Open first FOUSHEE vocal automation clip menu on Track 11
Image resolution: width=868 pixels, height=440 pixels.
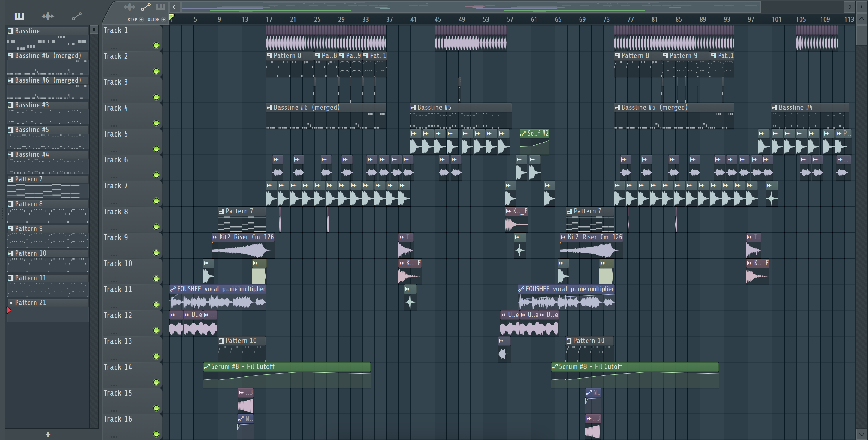pyautogui.click(x=173, y=289)
